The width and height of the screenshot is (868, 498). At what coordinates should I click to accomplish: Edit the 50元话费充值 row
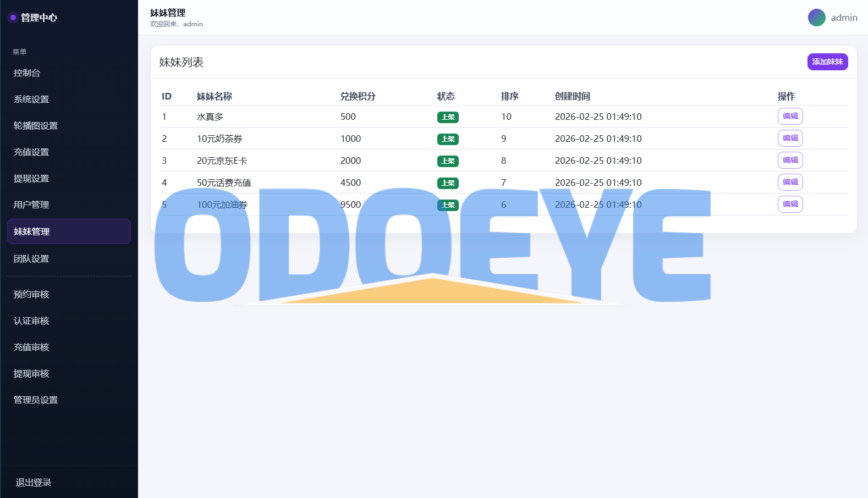tap(790, 182)
